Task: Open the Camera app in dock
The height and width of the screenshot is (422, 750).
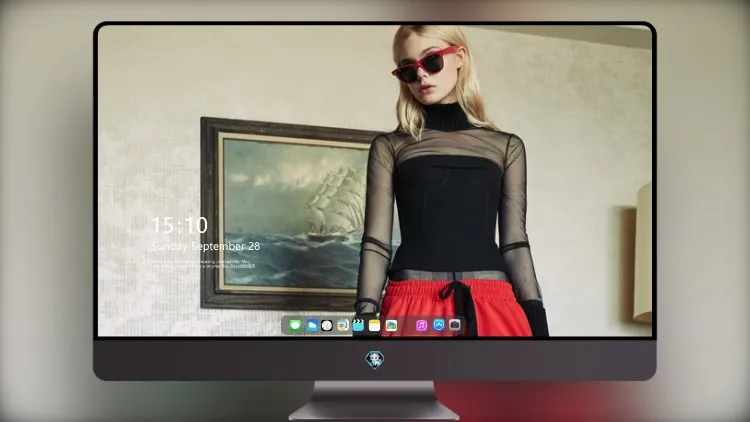Action: (x=455, y=325)
